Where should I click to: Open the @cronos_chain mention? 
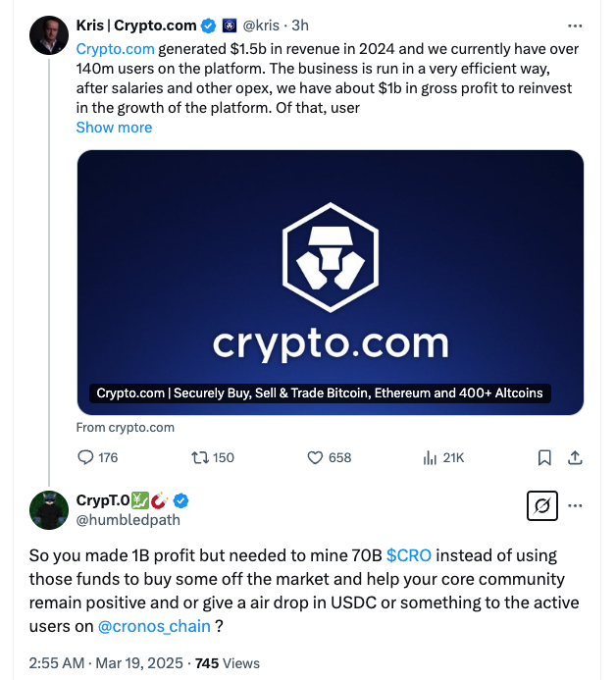153,626
